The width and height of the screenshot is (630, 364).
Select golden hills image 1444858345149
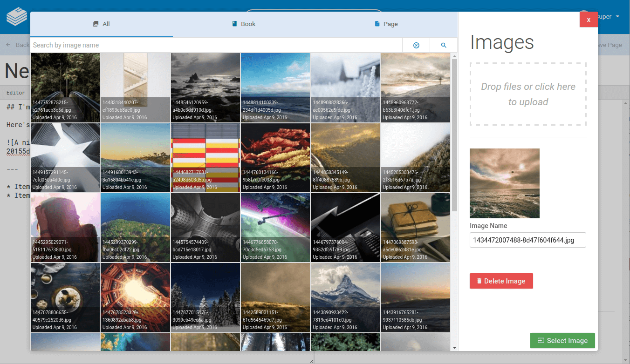coord(346,158)
